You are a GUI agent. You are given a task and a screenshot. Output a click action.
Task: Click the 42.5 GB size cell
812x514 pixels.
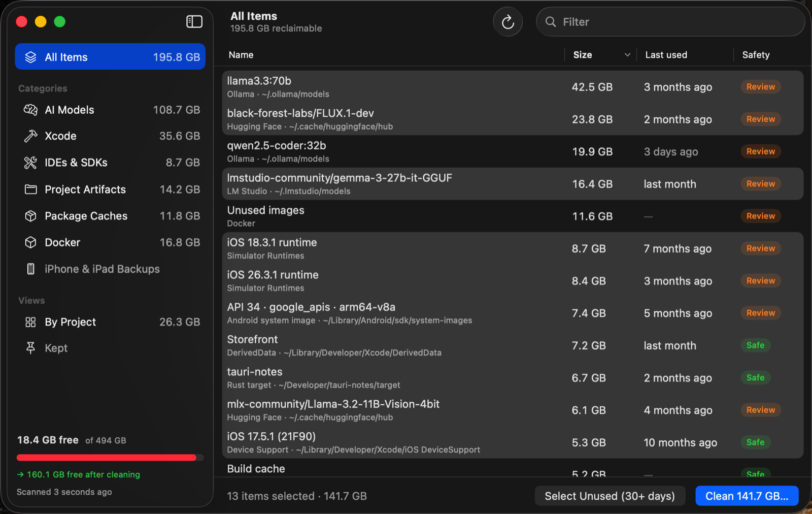tap(592, 87)
